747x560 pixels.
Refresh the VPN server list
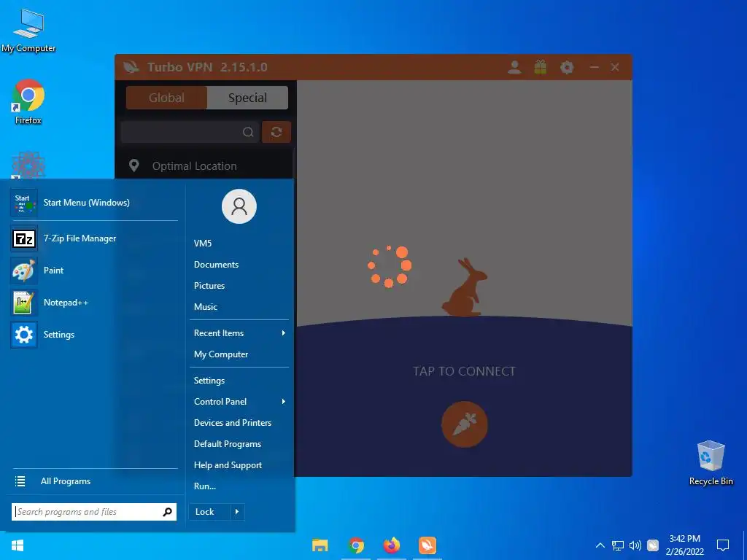tap(276, 132)
